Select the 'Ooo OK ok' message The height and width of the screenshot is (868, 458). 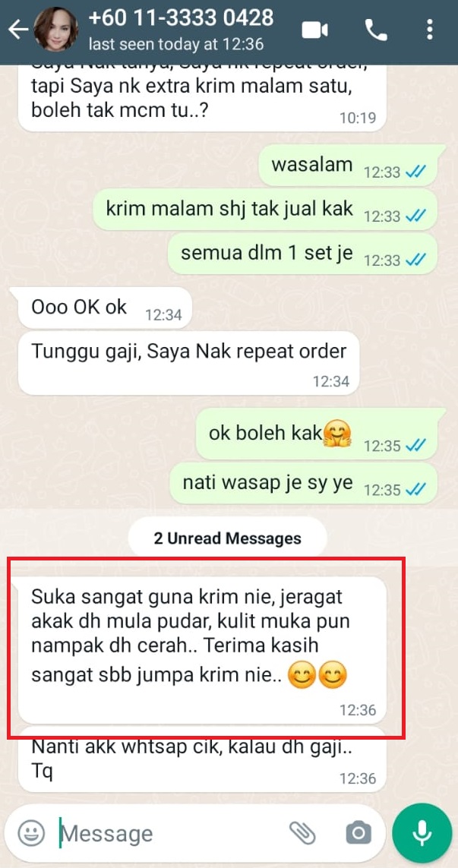tap(106, 308)
